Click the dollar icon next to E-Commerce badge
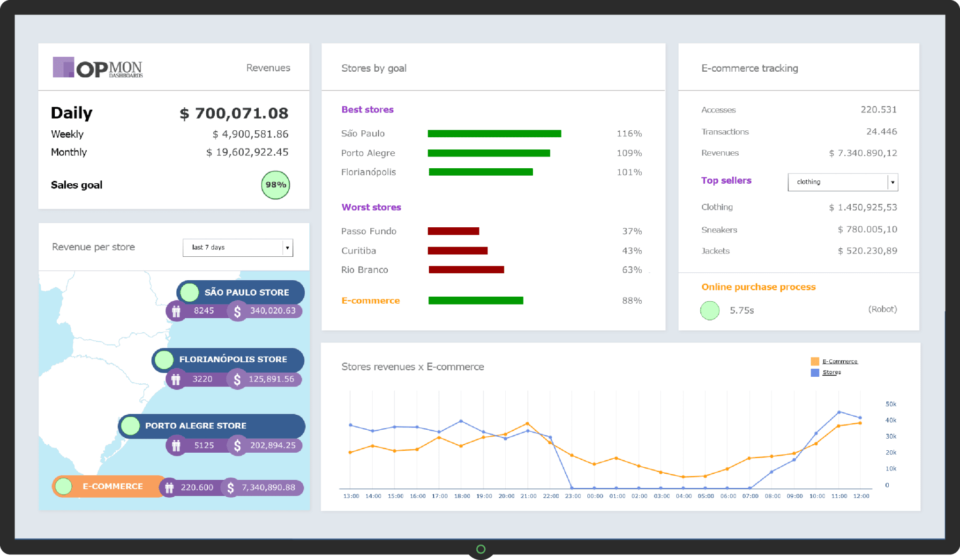The width and height of the screenshot is (960, 560). 230,487
